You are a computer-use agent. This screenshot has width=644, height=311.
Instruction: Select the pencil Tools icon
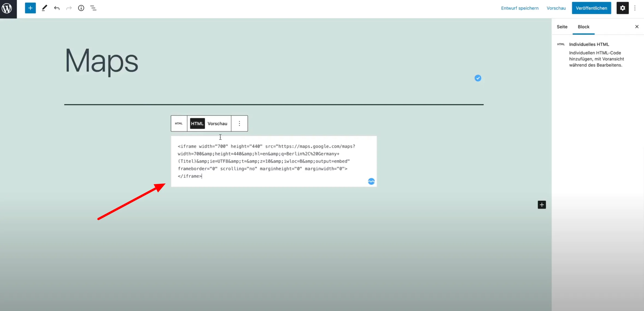click(44, 8)
